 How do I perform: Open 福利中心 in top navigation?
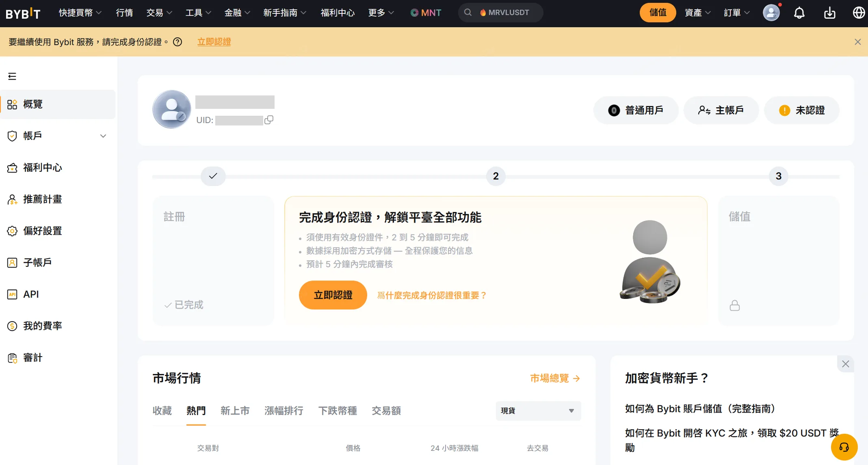click(338, 13)
